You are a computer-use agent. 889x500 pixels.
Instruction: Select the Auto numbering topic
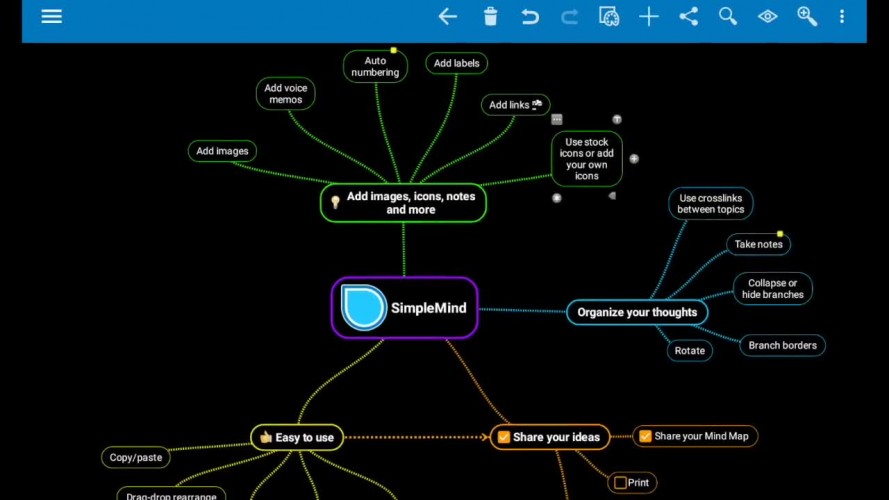click(x=375, y=66)
